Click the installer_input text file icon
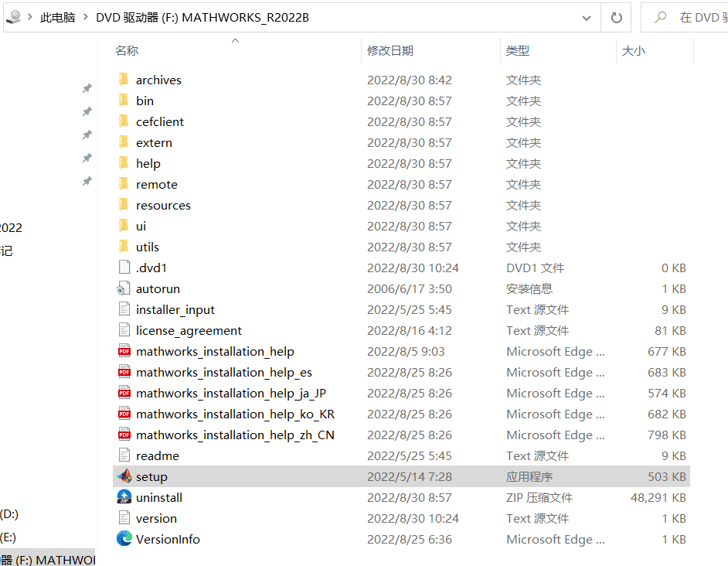This screenshot has height=566, width=728. point(124,309)
